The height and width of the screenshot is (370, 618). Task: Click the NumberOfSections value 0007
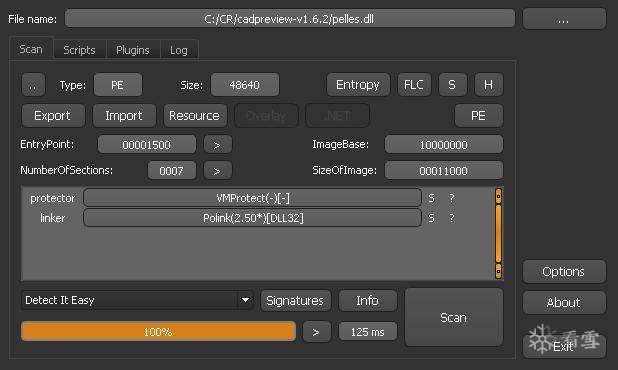click(x=171, y=171)
